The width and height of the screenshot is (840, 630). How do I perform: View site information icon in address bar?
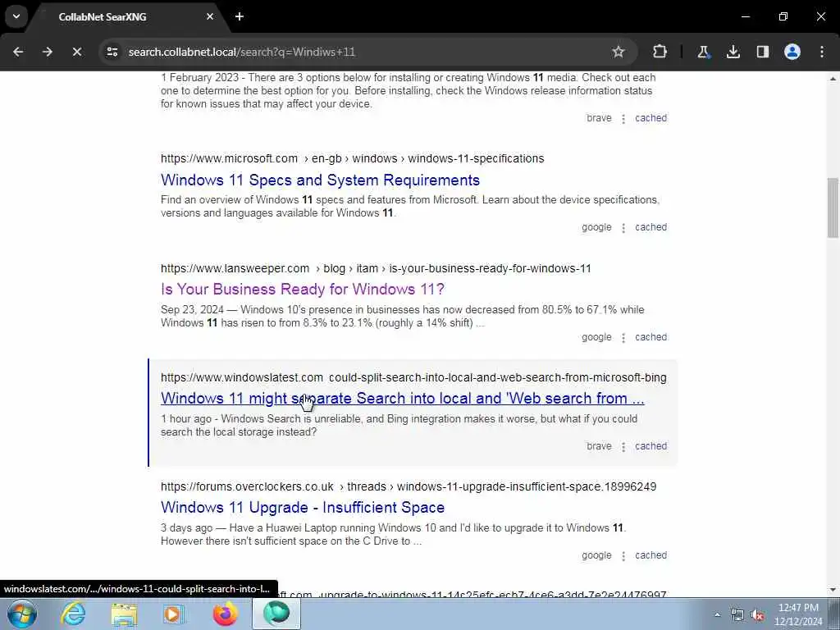click(112, 52)
